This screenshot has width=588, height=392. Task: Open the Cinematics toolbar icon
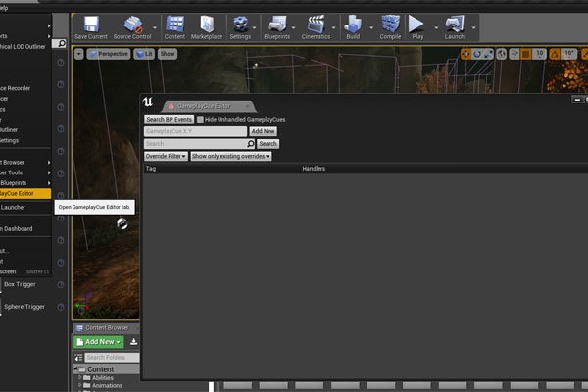pos(316,27)
